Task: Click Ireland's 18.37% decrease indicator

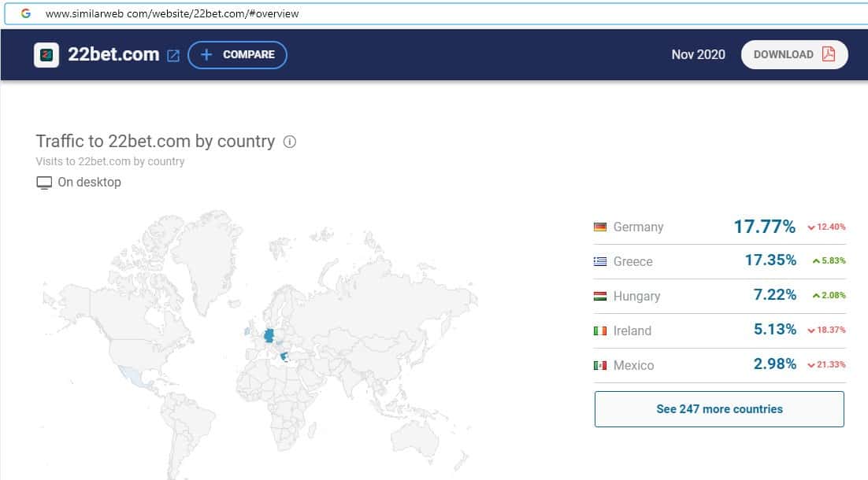Action: coord(826,330)
